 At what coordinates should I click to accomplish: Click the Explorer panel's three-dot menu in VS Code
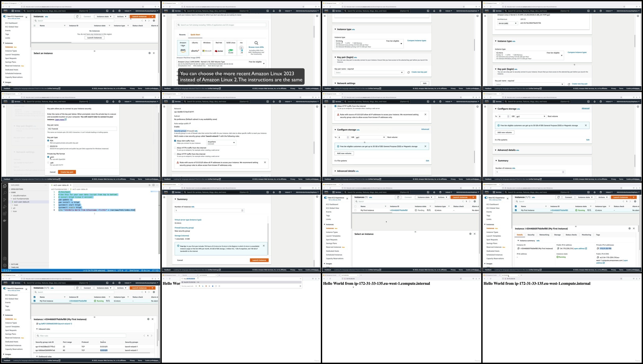(46, 185)
